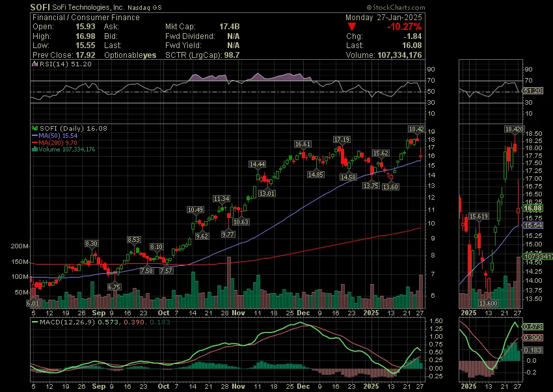Viewport: 553px width, 392px height.
Task: Click the 0.183 histogram tag on right axis
Action: tap(533, 350)
